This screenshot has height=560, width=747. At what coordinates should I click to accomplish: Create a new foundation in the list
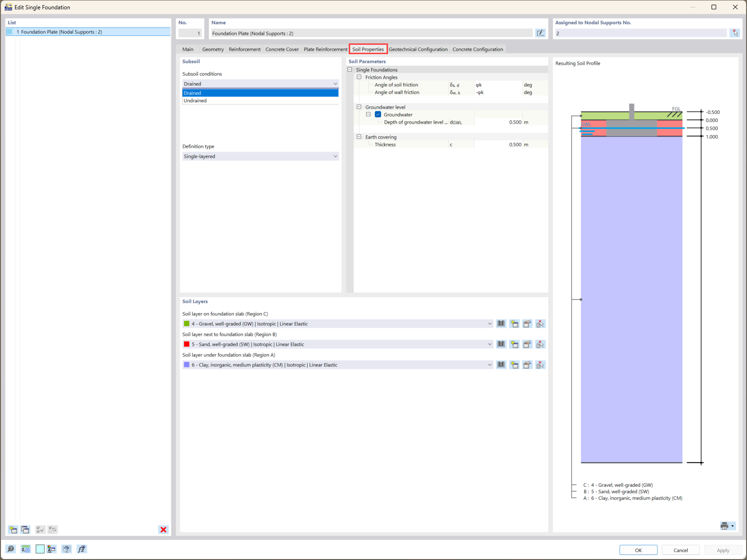(13, 529)
